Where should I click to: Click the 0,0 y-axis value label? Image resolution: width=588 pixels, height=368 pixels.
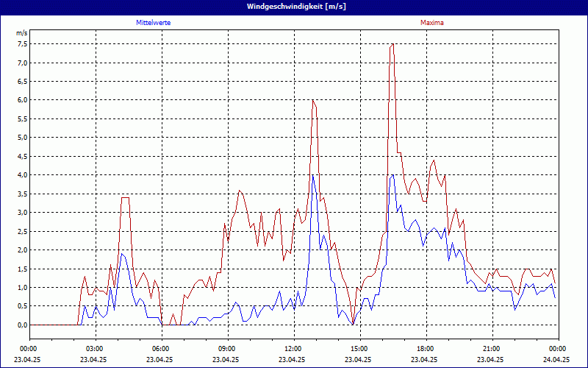[x=22, y=325]
